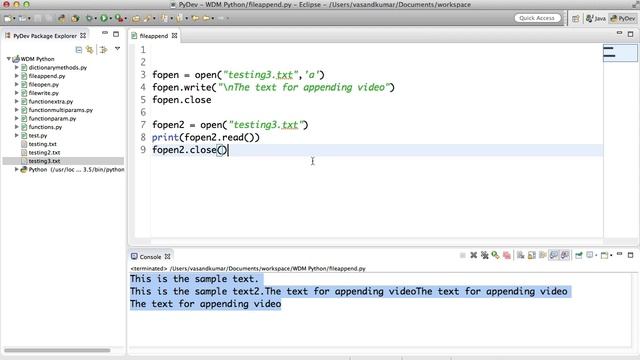Click the Clear Console icon
640x360 pixels.
tap(520, 255)
